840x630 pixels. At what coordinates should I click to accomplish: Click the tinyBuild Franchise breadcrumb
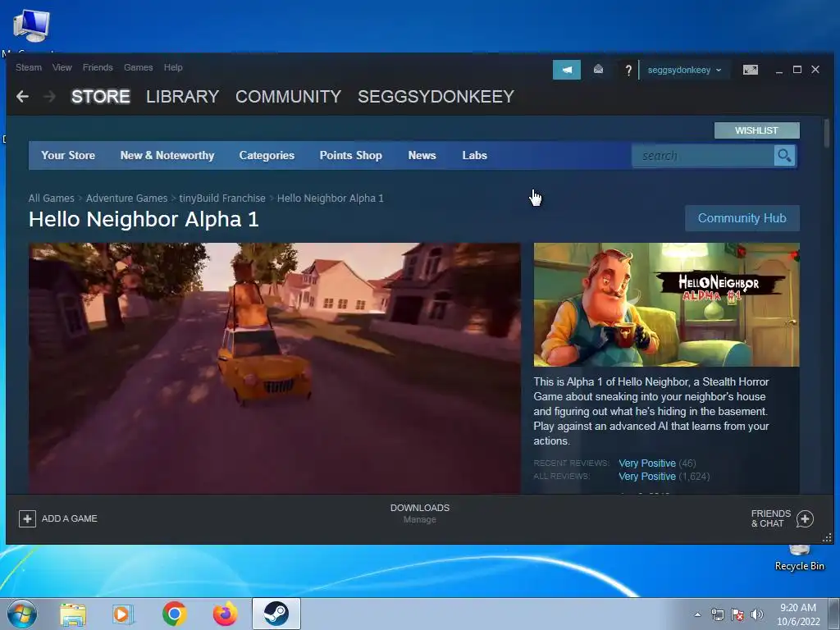tap(222, 199)
